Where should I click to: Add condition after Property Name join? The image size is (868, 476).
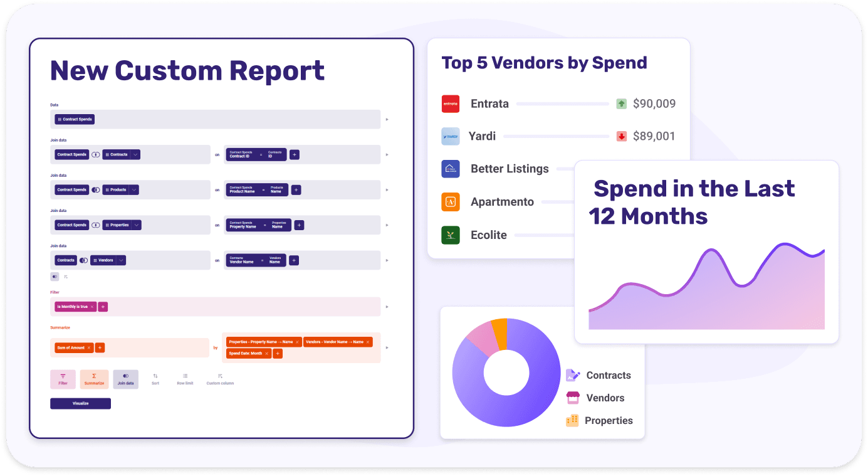(299, 225)
